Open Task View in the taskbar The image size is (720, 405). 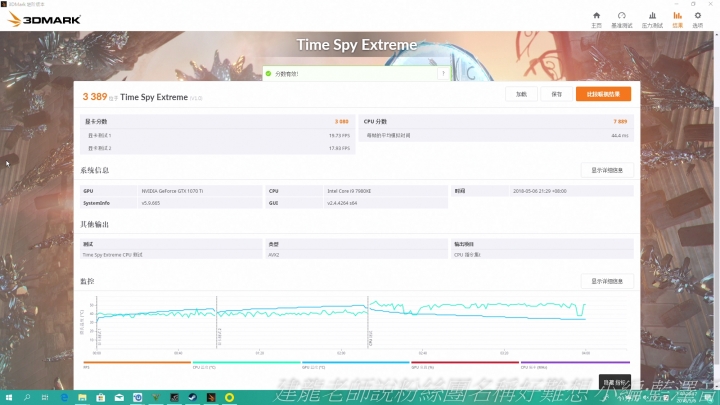[x=45, y=397]
